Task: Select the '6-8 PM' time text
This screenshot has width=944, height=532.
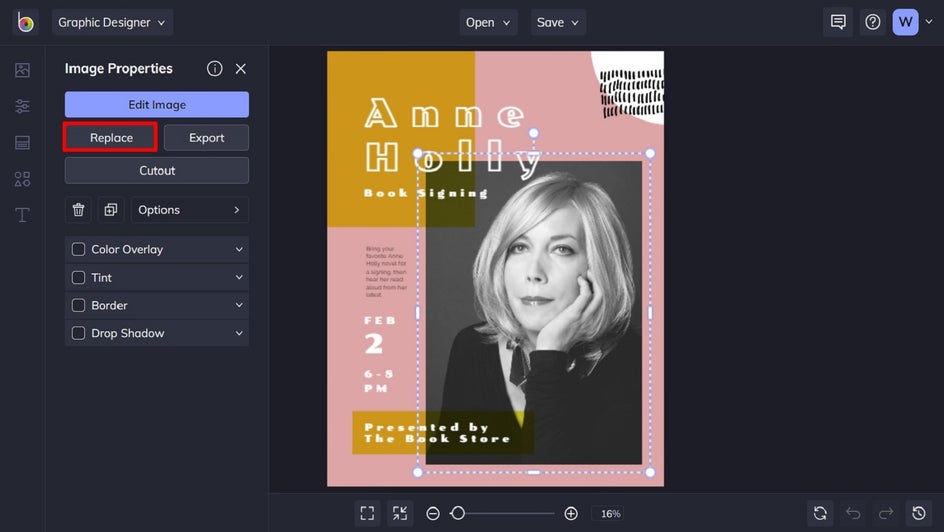Action: pyautogui.click(x=379, y=381)
